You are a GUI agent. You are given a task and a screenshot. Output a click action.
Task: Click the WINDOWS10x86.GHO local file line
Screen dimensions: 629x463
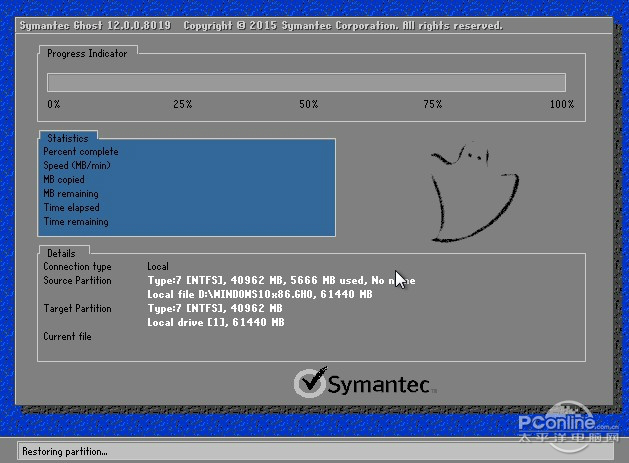click(260, 294)
